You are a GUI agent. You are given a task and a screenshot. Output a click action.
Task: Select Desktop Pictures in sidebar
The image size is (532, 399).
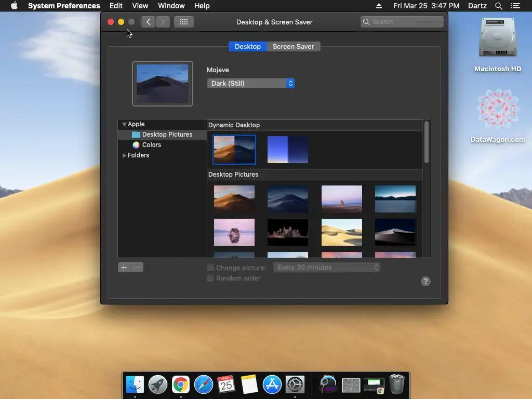[x=162, y=135]
